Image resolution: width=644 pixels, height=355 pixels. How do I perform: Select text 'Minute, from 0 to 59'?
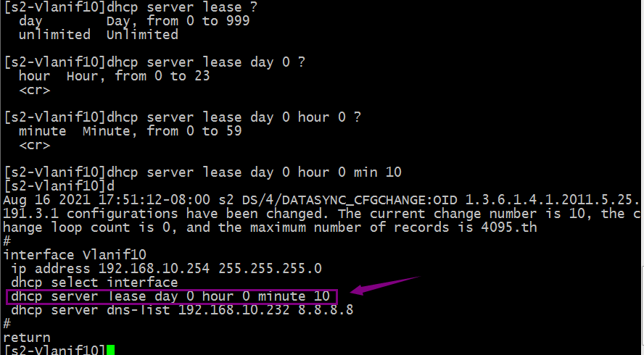click(x=162, y=131)
